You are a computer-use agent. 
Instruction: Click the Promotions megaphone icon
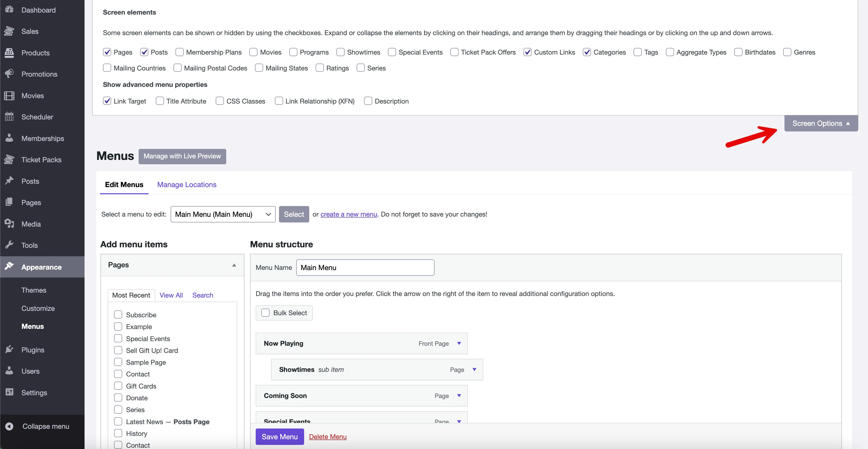tap(9, 74)
